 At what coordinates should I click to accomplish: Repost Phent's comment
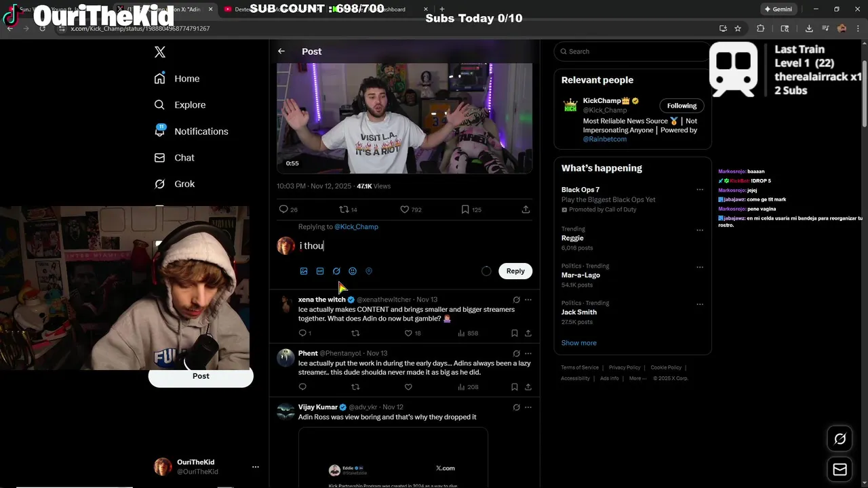pos(355,387)
